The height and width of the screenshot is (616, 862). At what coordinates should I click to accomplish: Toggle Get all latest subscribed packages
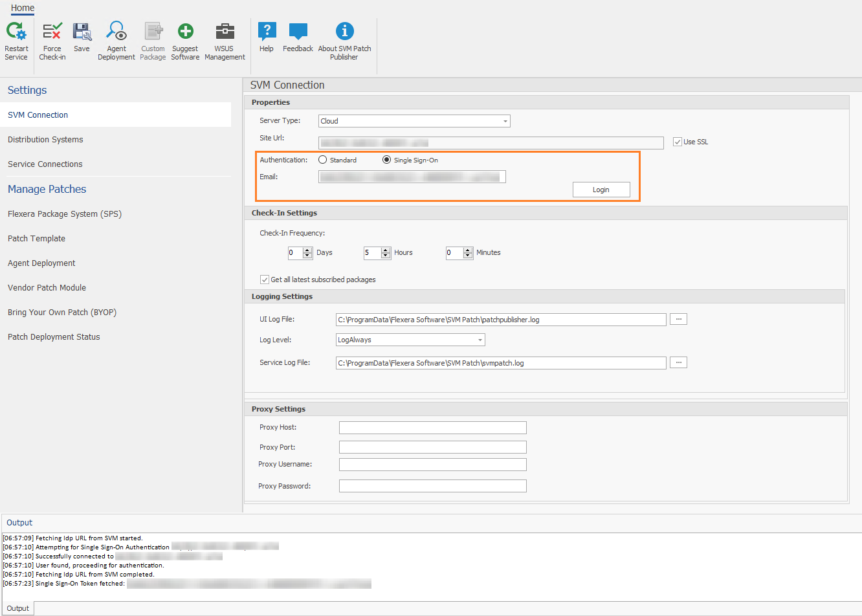265,280
